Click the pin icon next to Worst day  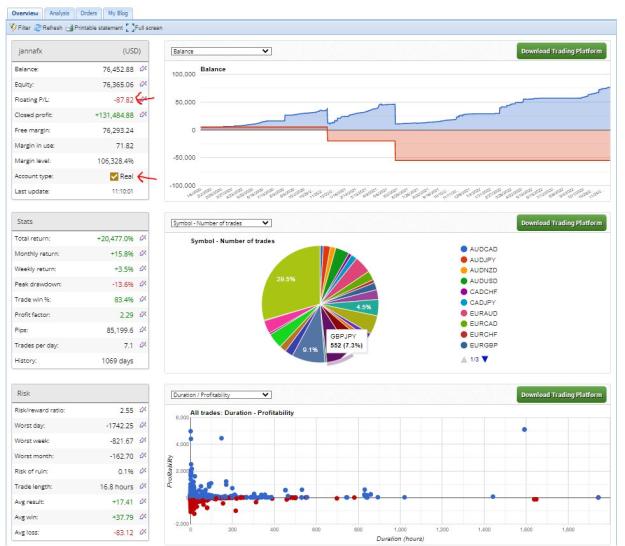[143, 425]
